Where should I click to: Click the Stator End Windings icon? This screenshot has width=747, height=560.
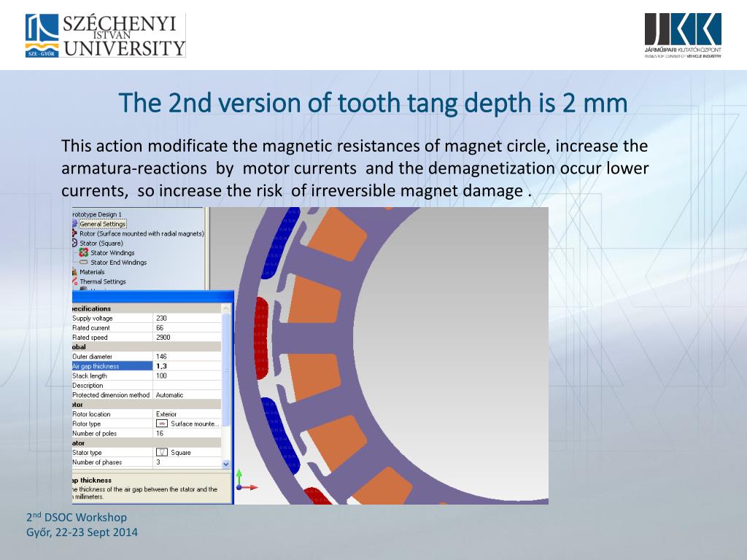[84, 262]
